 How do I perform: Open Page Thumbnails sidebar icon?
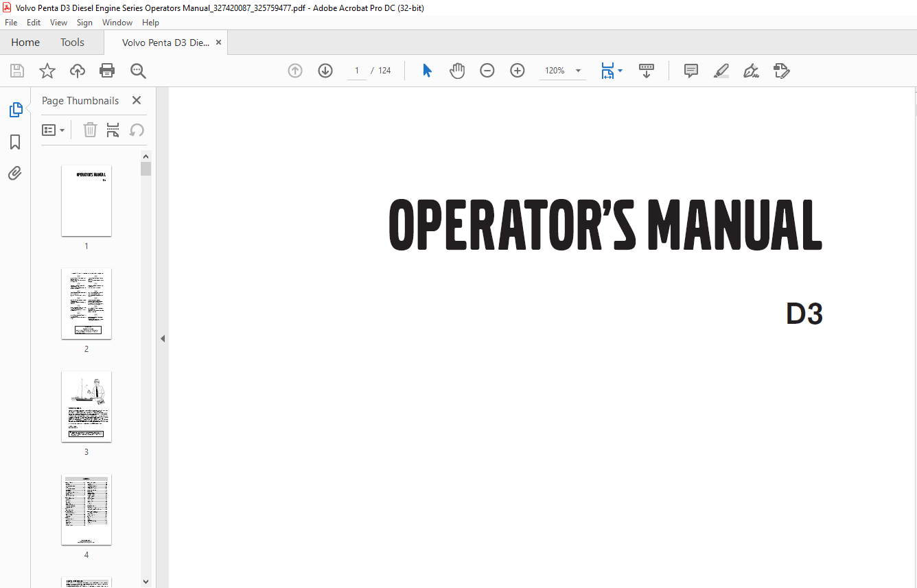[x=15, y=110]
